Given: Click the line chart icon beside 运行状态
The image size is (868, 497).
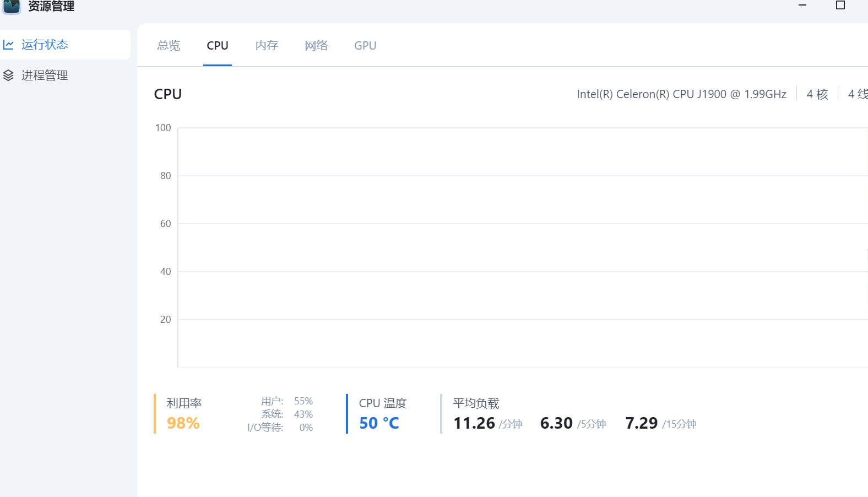Looking at the screenshot, I should tap(8, 45).
